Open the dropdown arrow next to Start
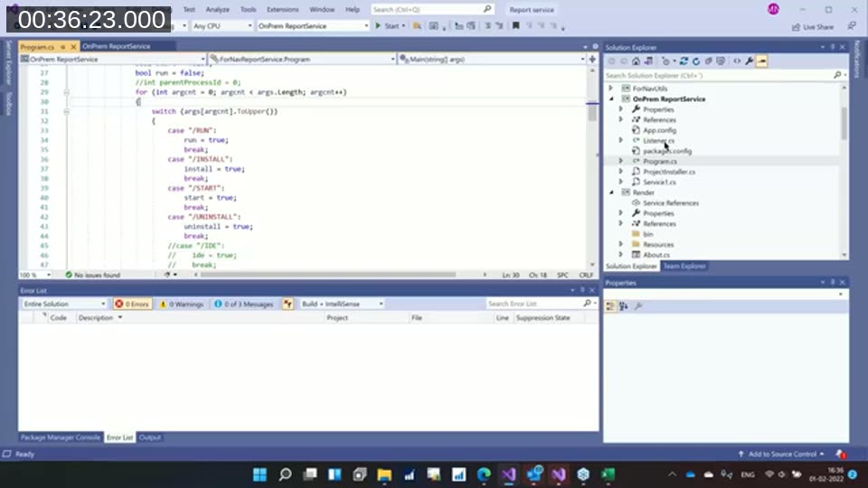This screenshot has width=868, height=488. (x=403, y=26)
